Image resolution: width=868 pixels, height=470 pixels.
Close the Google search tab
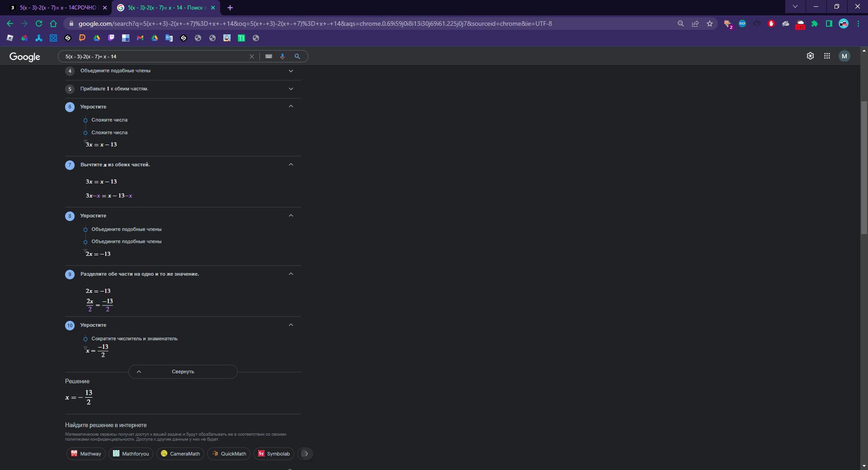213,8
